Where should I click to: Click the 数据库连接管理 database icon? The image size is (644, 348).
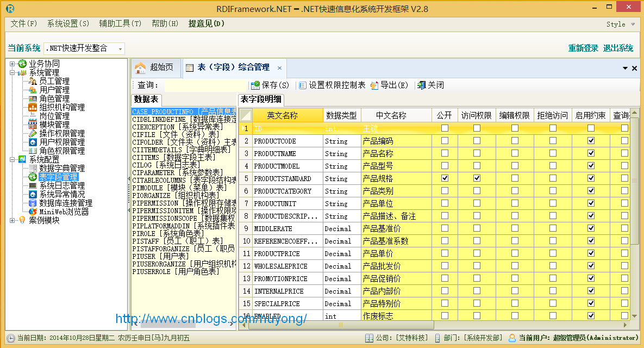[x=33, y=203]
